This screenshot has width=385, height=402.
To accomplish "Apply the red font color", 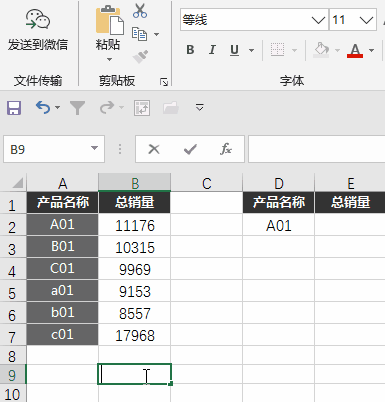I will point(355,50).
